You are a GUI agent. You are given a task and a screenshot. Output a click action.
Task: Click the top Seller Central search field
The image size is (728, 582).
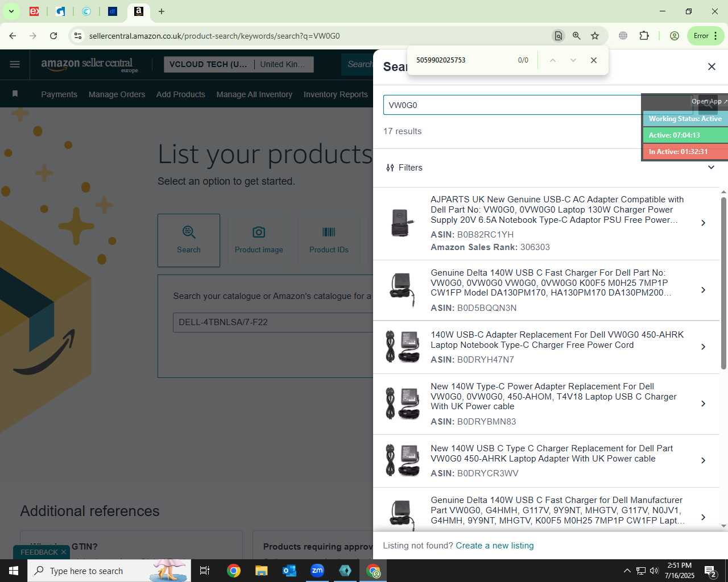(358, 64)
